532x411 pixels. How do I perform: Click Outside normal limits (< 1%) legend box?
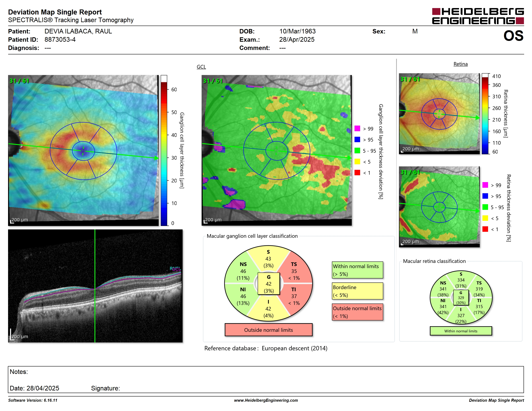point(357,312)
